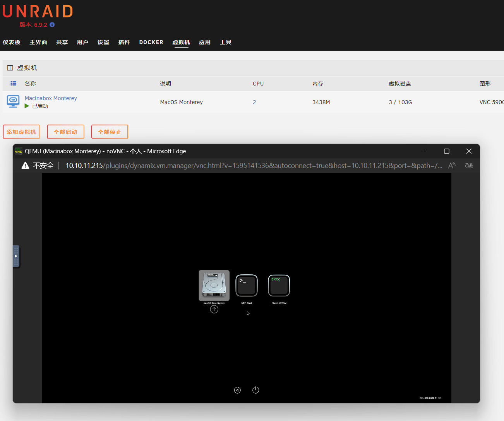Click the VNC:5900 graphics entry
Screen dimensions: 504x421
tap(492, 102)
